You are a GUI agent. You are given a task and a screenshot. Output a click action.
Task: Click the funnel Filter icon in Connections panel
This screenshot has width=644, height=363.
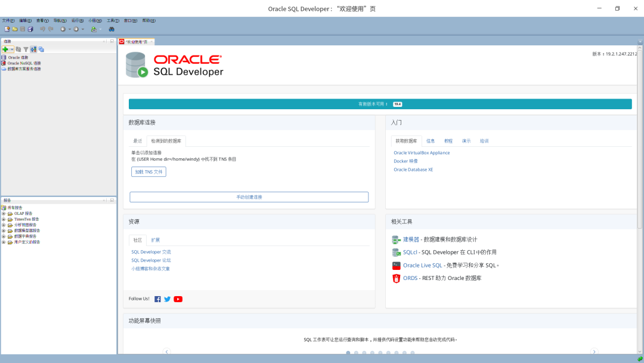point(26,50)
